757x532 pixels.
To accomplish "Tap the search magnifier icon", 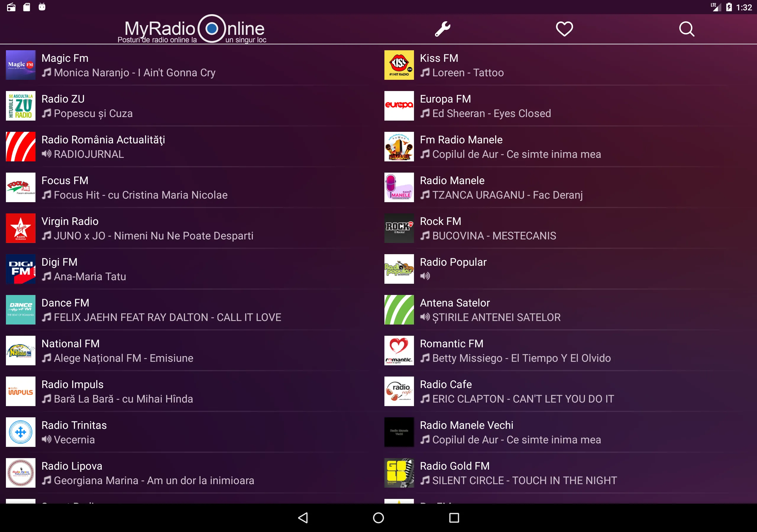I will click(x=687, y=29).
